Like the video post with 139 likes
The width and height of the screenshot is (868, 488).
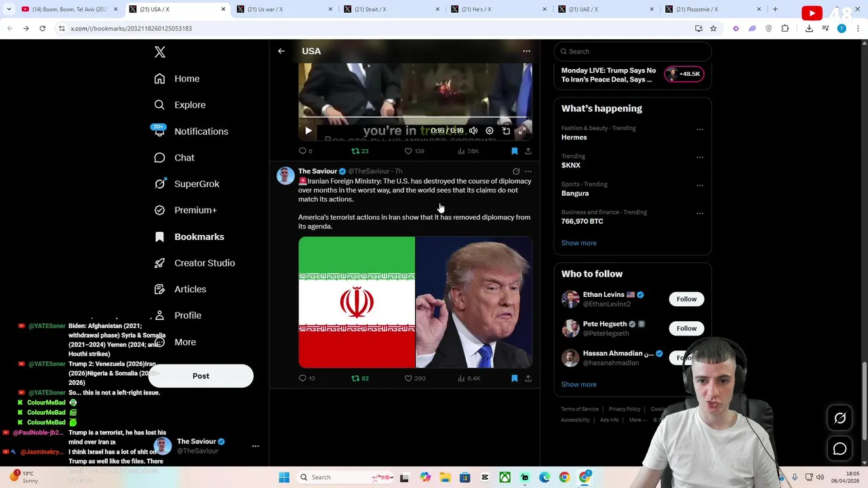tap(414, 151)
